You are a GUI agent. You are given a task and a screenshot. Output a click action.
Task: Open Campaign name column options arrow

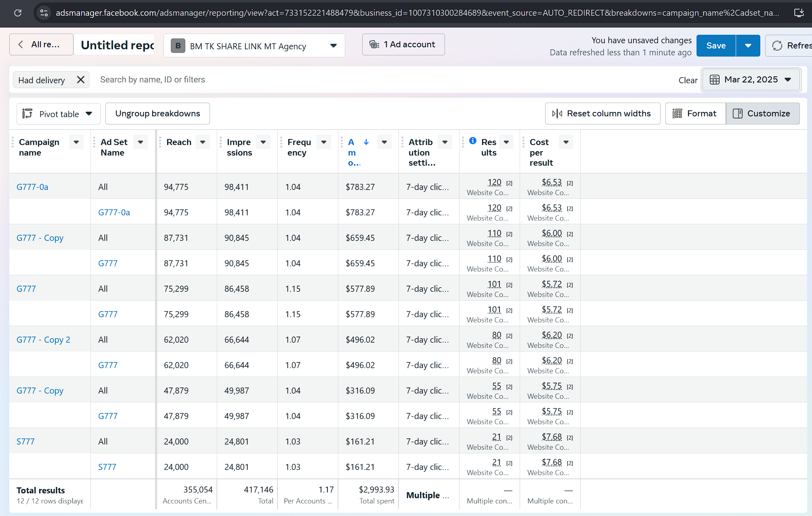76,142
